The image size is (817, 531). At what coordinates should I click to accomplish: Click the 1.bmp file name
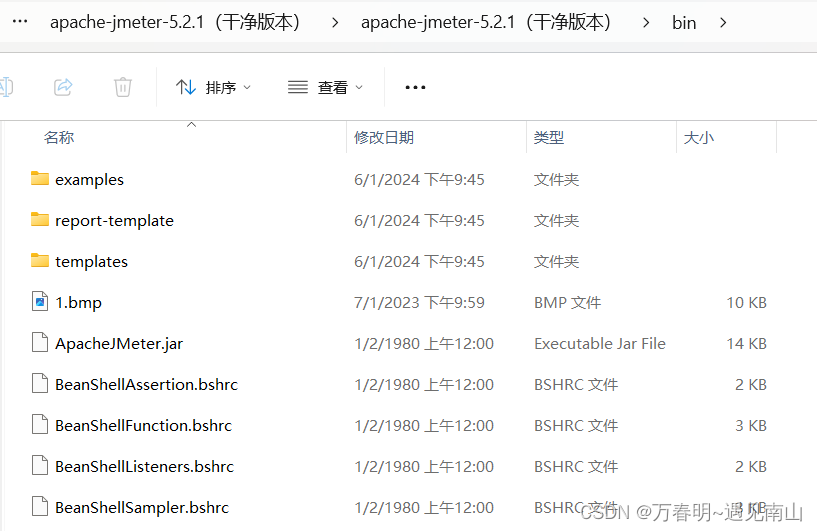(x=79, y=303)
